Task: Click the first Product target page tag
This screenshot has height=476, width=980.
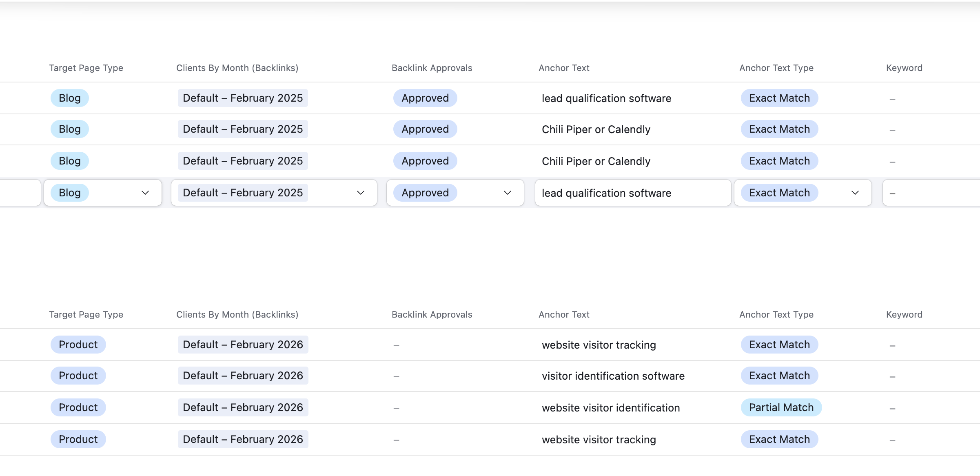Action: (x=78, y=345)
